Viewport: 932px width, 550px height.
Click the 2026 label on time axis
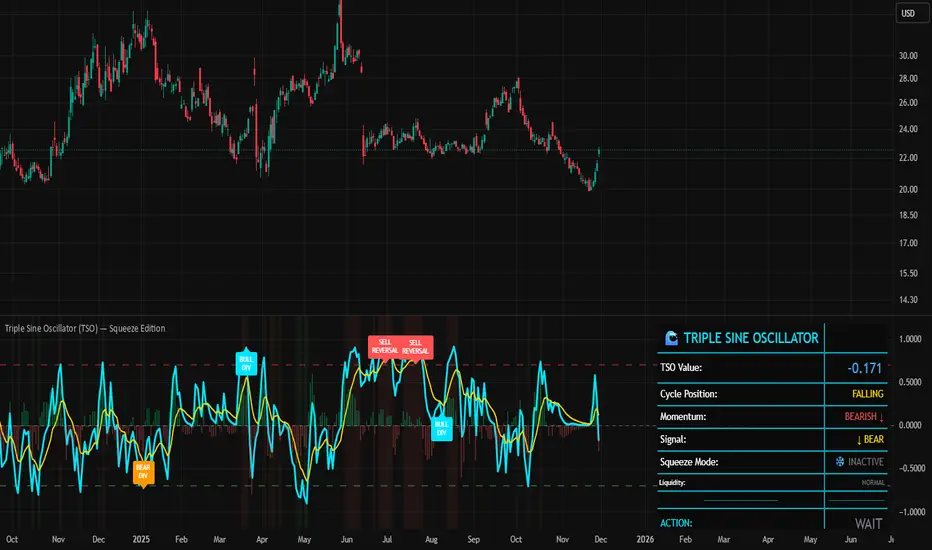click(645, 539)
